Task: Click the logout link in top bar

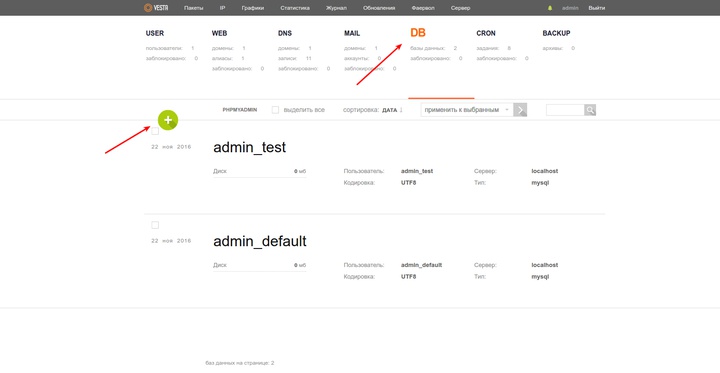Action: [596, 8]
